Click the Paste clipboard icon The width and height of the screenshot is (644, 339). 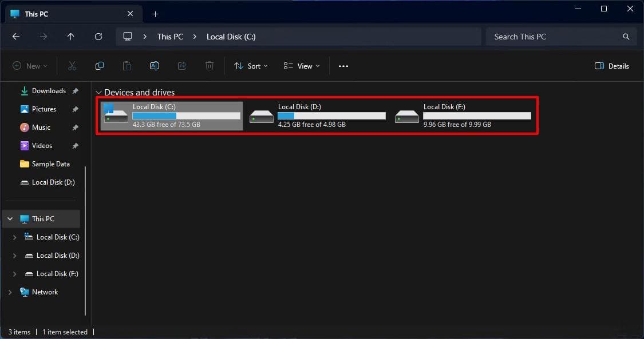click(127, 66)
